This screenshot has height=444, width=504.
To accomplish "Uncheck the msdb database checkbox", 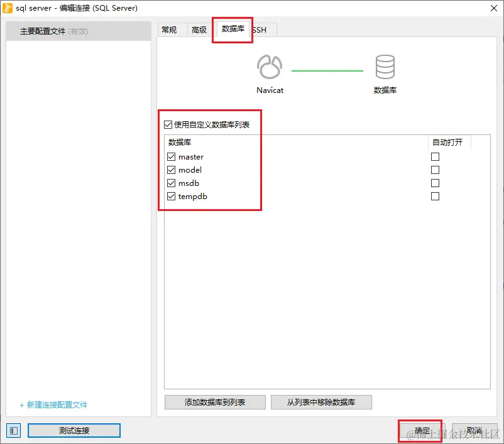I will coord(171,183).
